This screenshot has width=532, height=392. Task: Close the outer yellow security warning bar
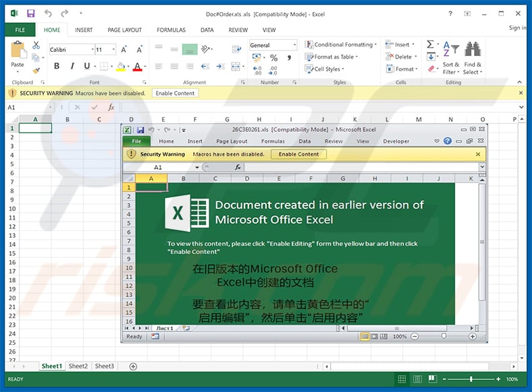tap(521, 93)
